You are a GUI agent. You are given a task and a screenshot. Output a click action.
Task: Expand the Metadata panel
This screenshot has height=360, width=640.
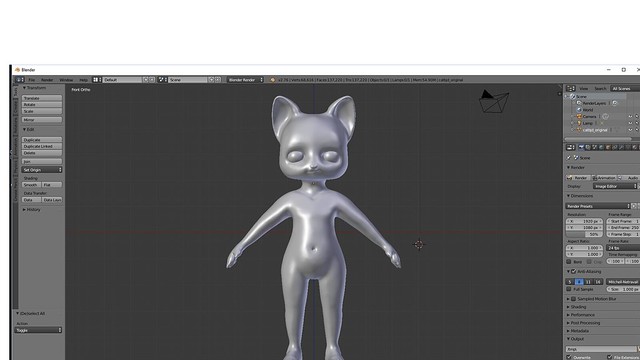[x=578, y=331]
